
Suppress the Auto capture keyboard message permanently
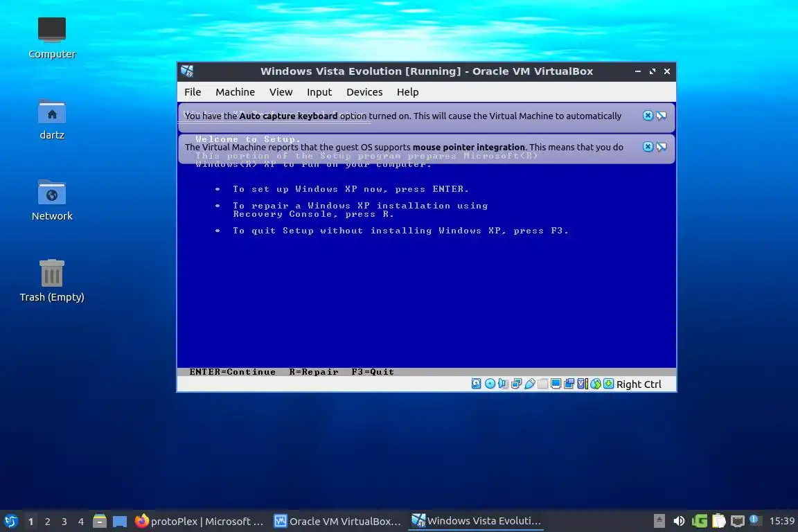(661, 116)
